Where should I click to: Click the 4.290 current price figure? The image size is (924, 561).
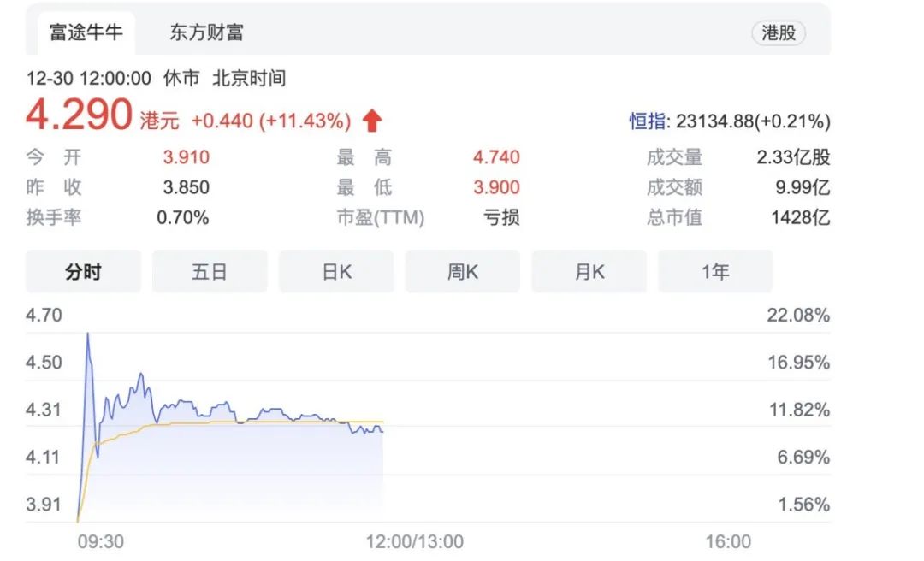79,115
